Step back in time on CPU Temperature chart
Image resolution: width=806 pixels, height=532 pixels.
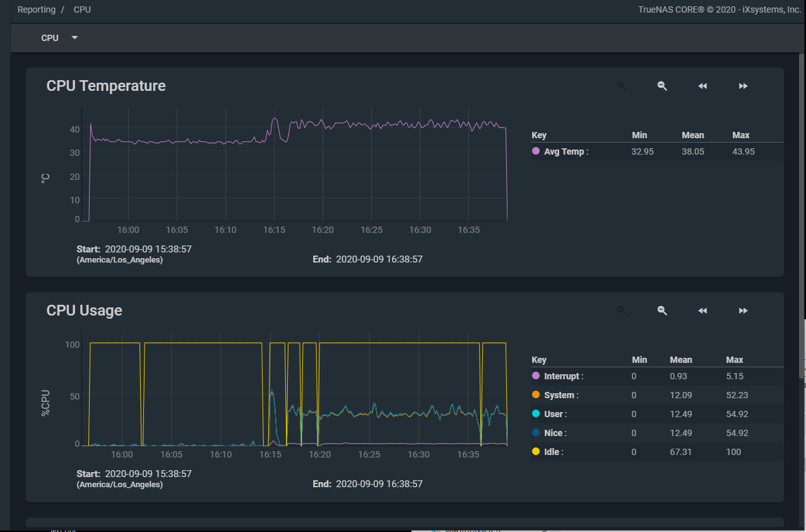pos(702,86)
